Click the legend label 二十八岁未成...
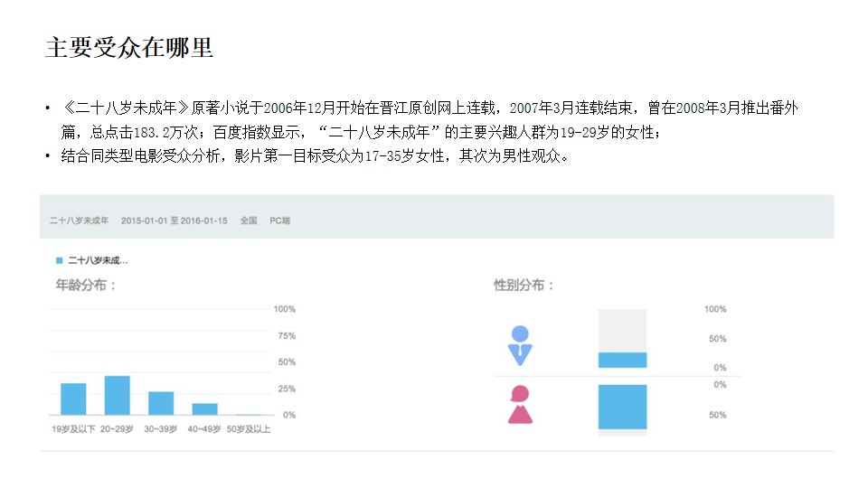Viewport: 868px width, 488px height. click(98, 260)
